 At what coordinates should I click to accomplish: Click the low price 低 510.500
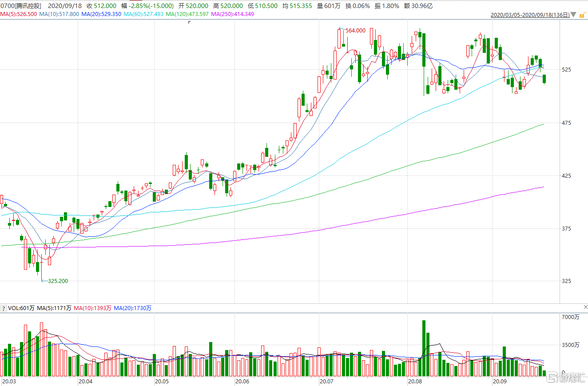pyautogui.click(x=262, y=6)
